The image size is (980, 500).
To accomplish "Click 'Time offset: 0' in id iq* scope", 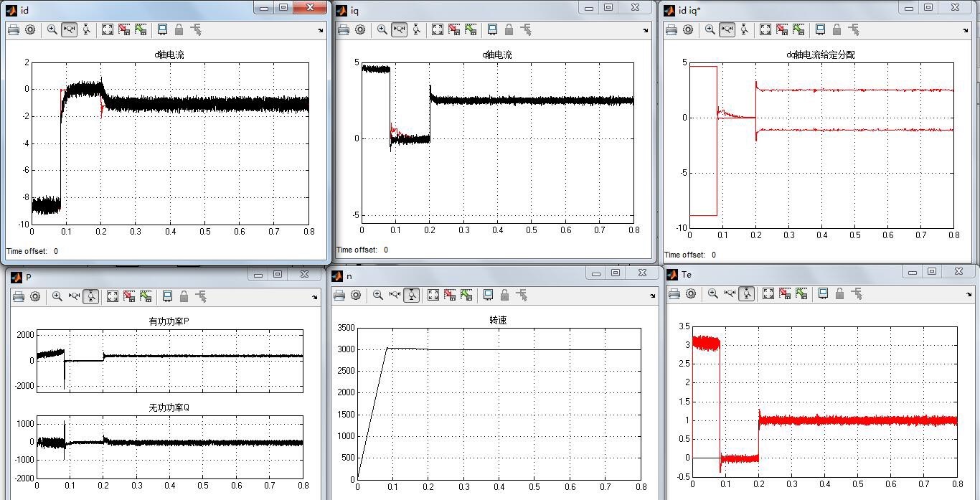I will [690, 255].
